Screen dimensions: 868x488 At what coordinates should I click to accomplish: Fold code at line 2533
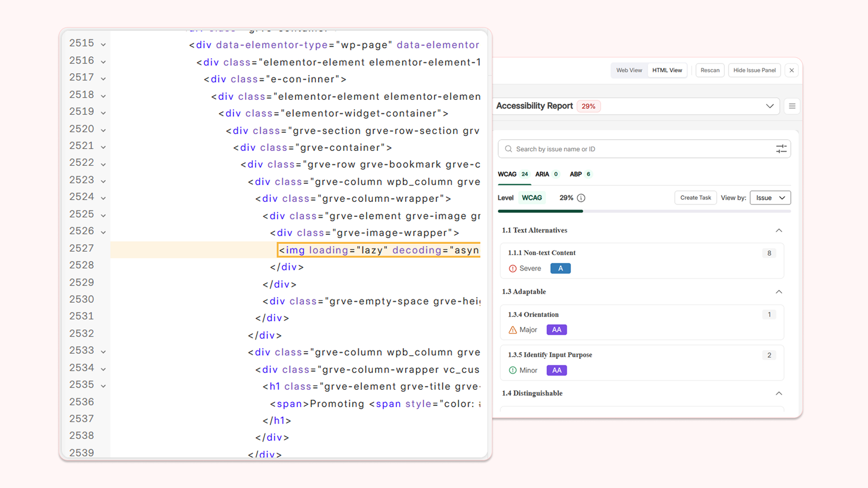tap(104, 352)
